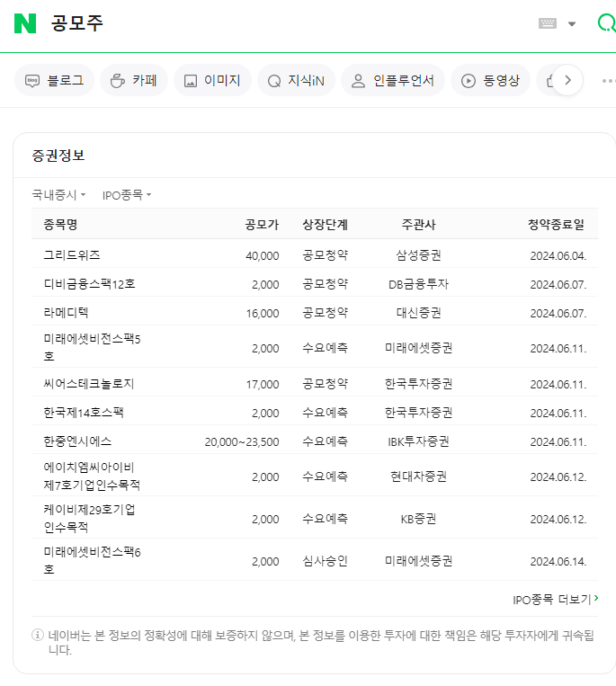
Task: Open the 씨어스테크놀로지 stock entry
Action: (x=89, y=384)
